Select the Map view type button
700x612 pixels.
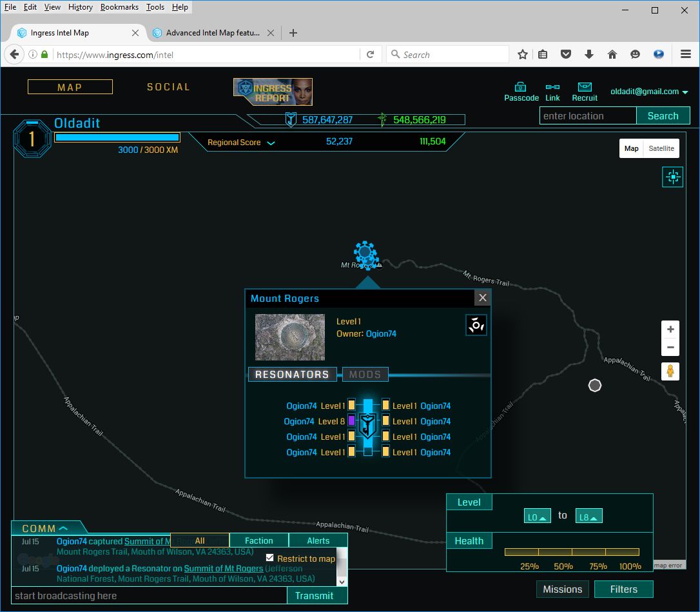pyautogui.click(x=631, y=148)
